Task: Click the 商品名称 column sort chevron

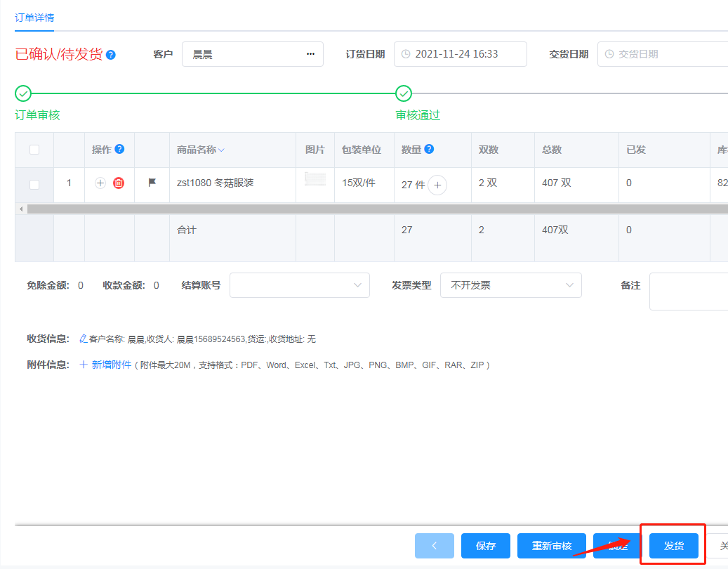Action: [x=221, y=150]
